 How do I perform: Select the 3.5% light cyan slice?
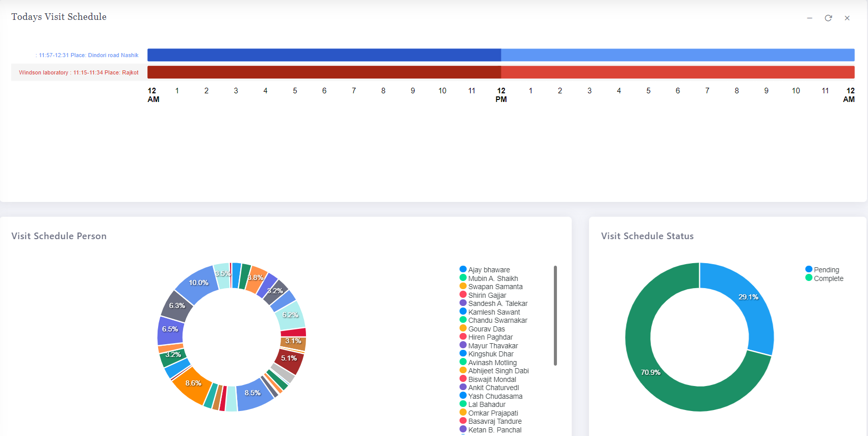pyautogui.click(x=222, y=275)
